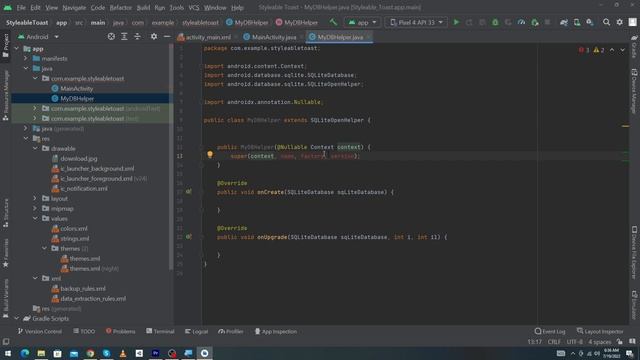640x360 pixels.
Task: Open the File menu
Action: pos(21,7)
